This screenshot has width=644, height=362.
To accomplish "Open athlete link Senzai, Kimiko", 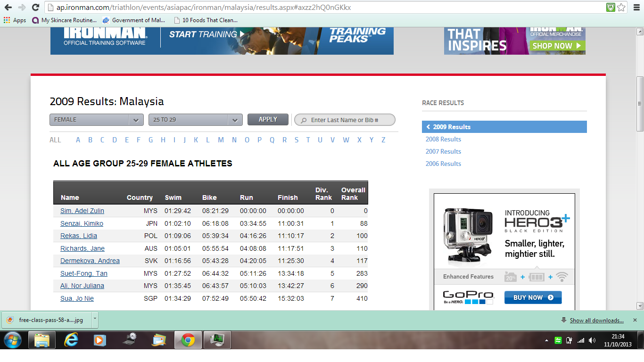I will click(x=82, y=223).
